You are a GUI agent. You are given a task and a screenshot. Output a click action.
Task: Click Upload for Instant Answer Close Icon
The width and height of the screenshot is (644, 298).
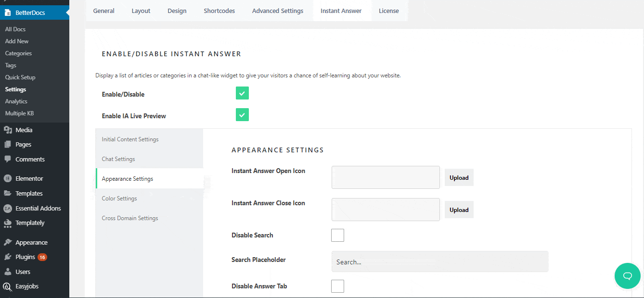(459, 210)
